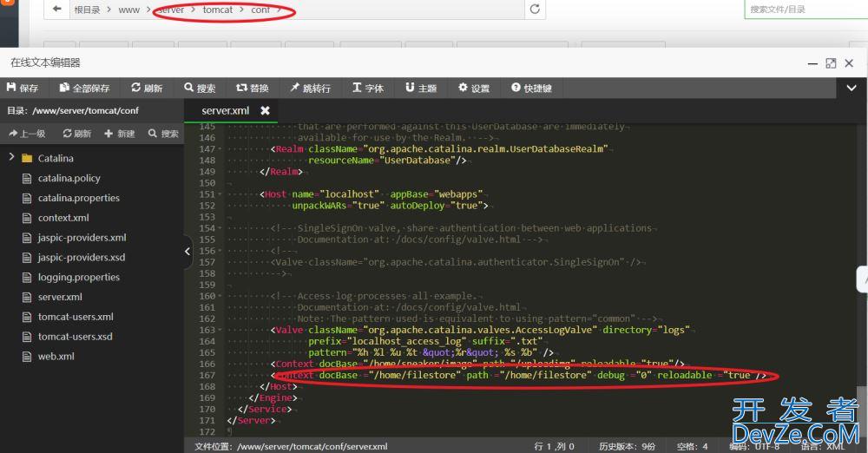Click the reload icon beside path bar
Screen dimensions: 868x453
[x=535, y=9]
